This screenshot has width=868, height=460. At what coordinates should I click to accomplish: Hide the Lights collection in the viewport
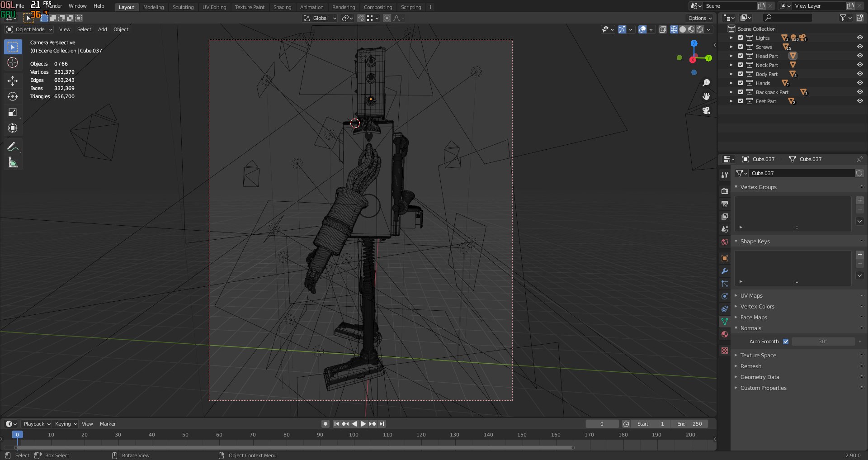859,38
